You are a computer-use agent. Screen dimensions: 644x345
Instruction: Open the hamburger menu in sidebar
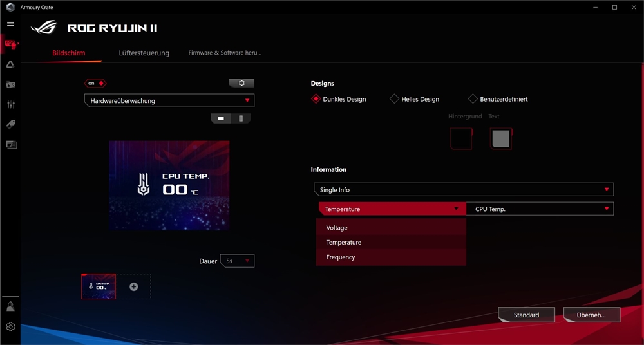tap(11, 24)
